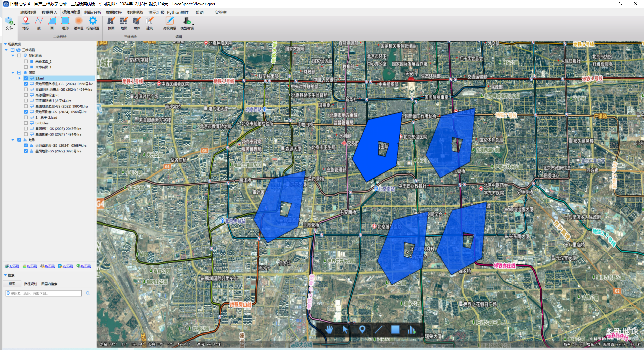Select add-building tool in map toolbar

411,330
